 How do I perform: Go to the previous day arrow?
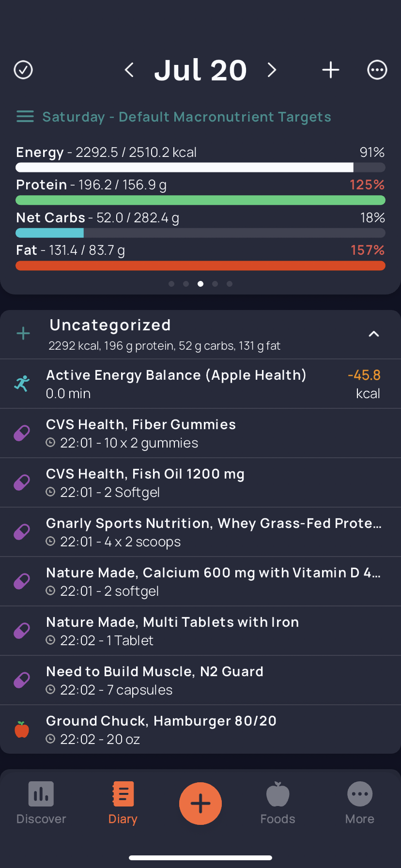129,70
